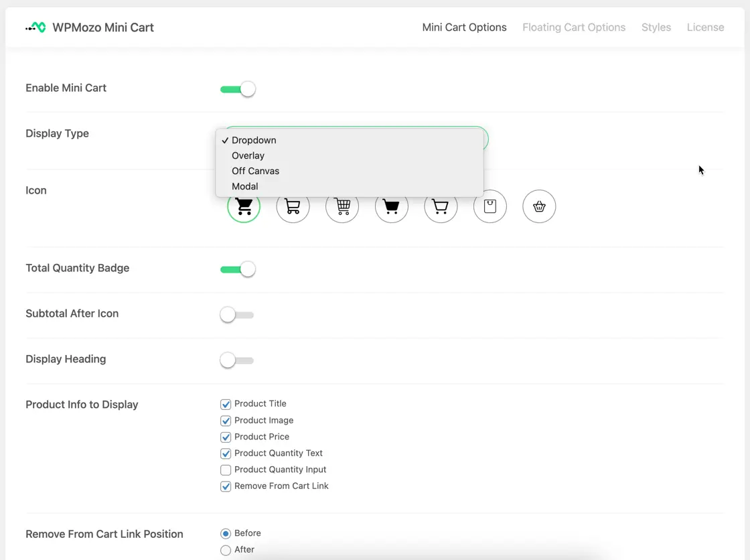Check the Product Quantity Input checkbox

[226, 470]
